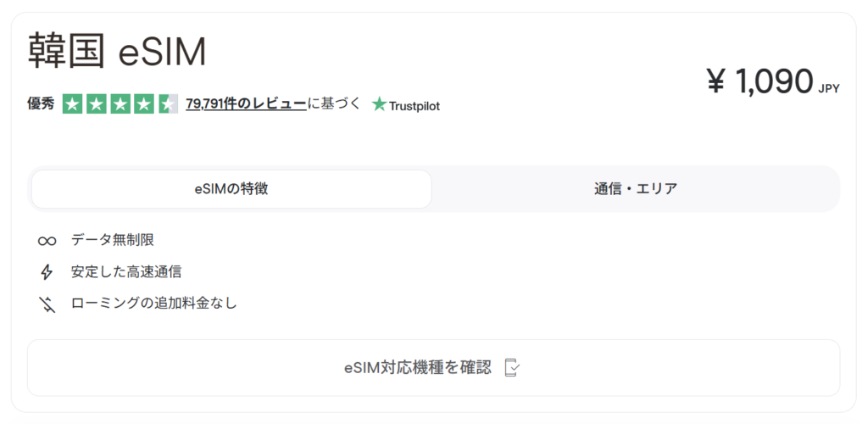This screenshot has height=424, width=868.
Task: Click the third green rating star
Action: 120,104
